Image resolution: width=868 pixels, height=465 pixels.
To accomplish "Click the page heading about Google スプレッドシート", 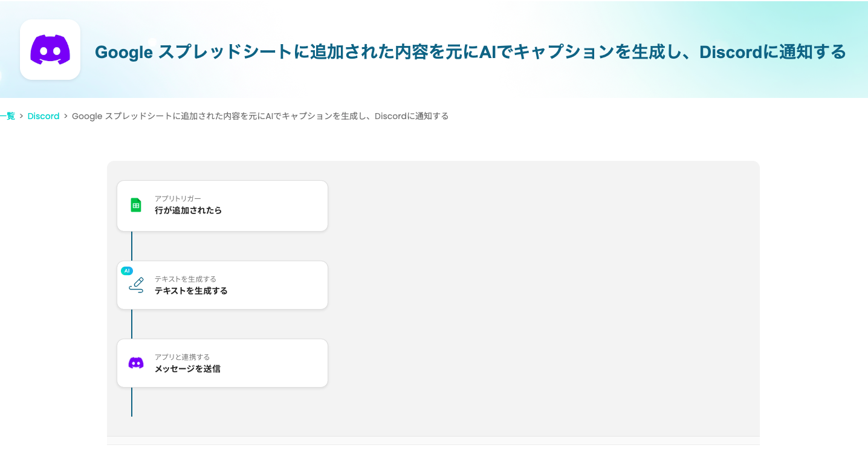I will 470,52.
